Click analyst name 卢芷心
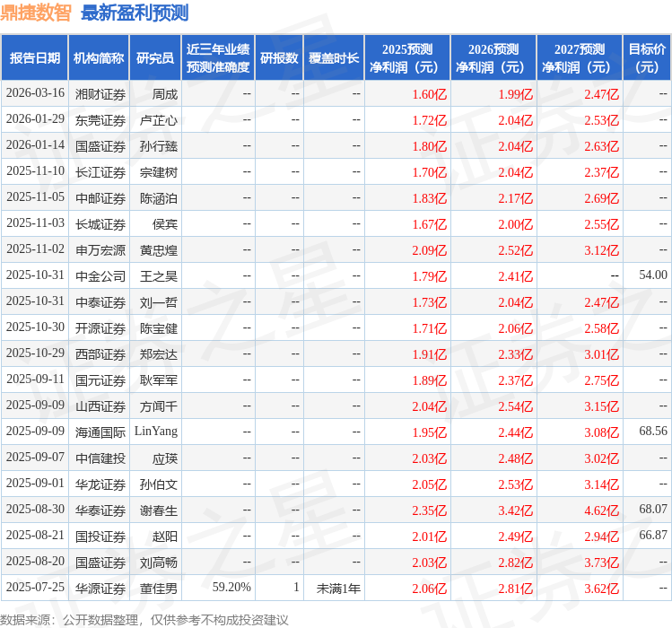The width and height of the screenshot is (672, 628). pyautogui.click(x=158, y=119)
